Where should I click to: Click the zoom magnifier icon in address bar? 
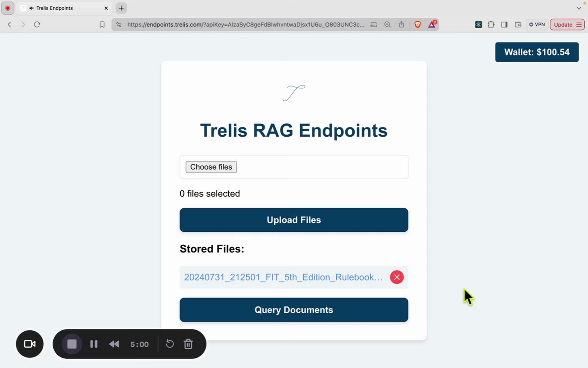(387, 24)
